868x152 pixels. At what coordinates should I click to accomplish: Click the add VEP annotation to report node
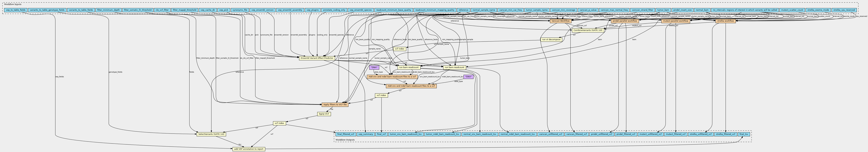pos(249,149)
